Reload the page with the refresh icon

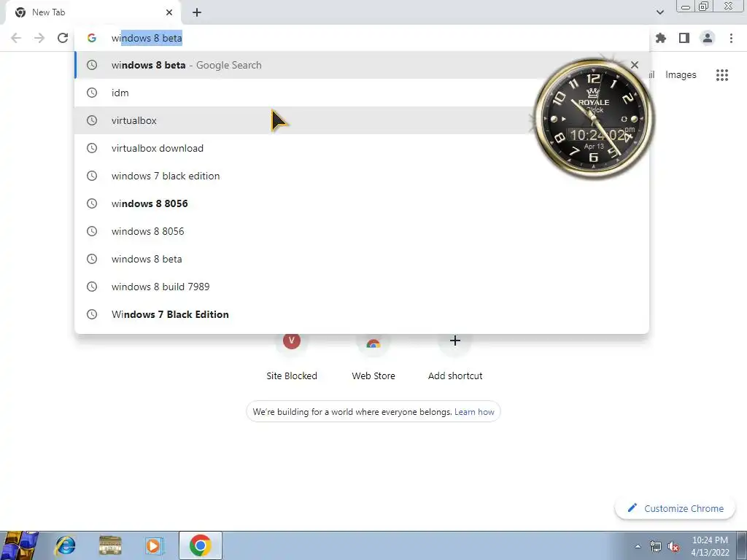click(63, 38)
